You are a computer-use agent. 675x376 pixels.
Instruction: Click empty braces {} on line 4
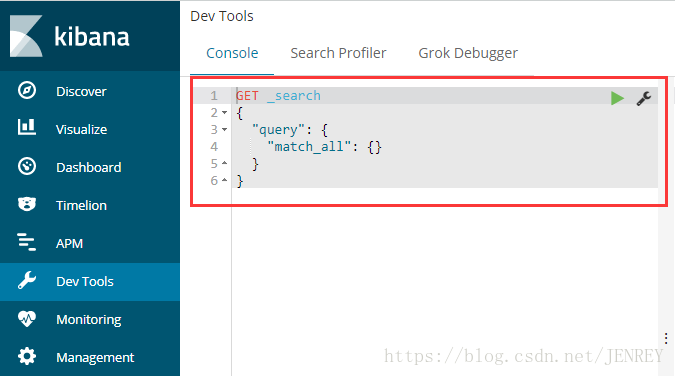coord(375,147)
